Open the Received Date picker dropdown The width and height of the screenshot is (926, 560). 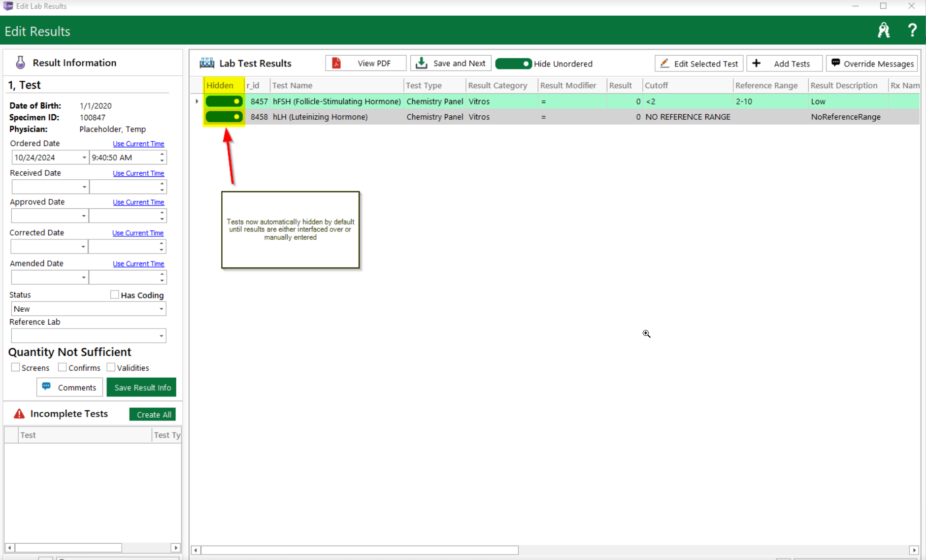pyautogui.click(x=84, y=187)
